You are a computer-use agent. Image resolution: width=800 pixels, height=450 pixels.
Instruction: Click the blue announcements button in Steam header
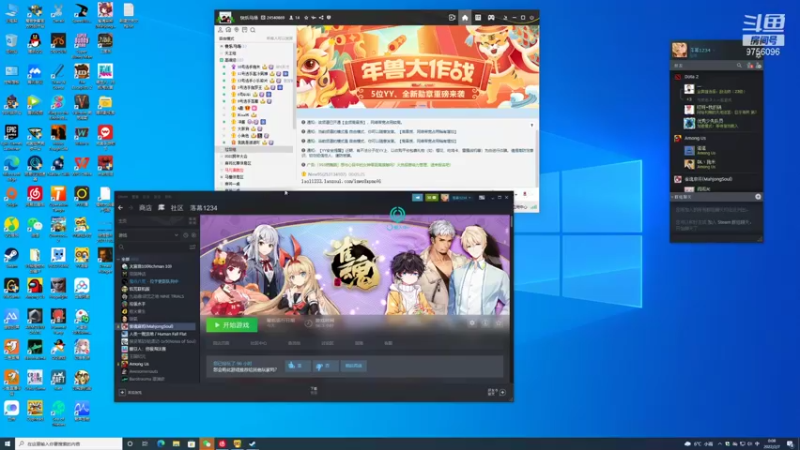click(x=417, y=197)
